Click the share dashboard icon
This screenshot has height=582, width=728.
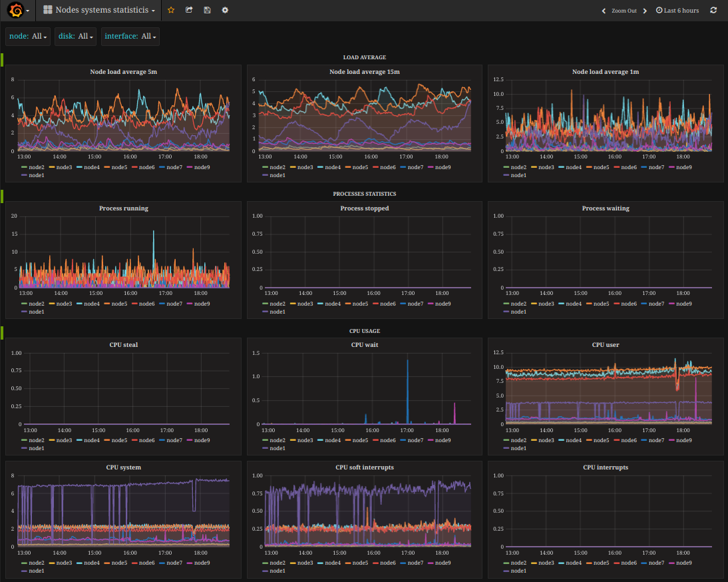tap(189, 10)
